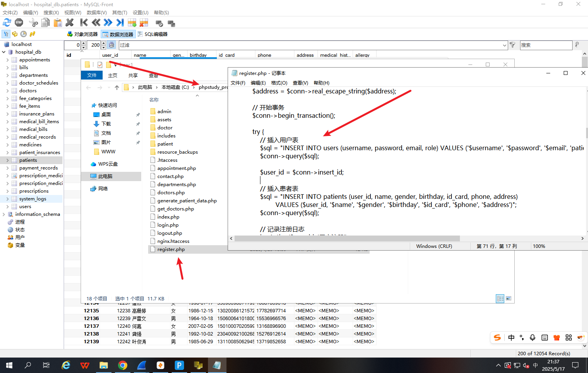Click Notepad horizontal scrollbar thumb
The image size is (588, 373).
(347, 238)
